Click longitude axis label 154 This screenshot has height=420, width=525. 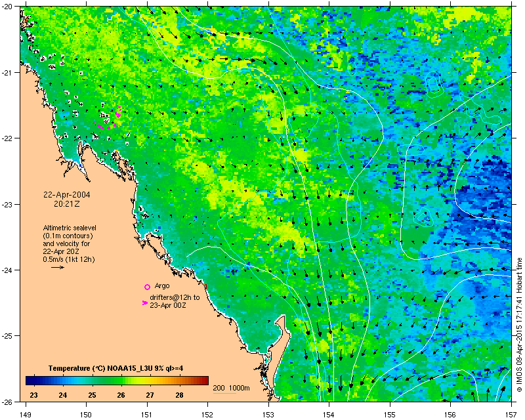pos(329,415)
